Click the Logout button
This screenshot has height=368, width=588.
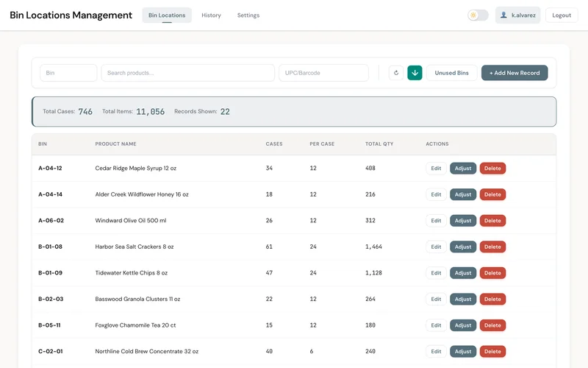coord(562,15)
